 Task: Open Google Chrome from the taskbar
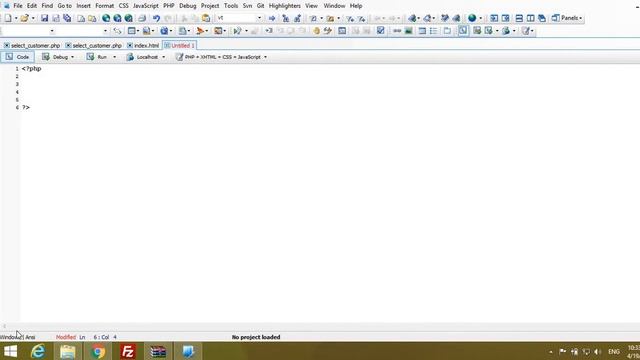pos(98,351)
